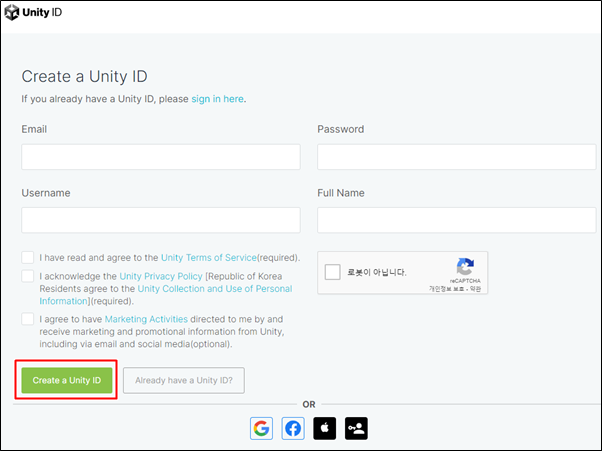Check the Unity Terms of Service agreement box
The width and height of the screenshot is (602, 451).
tap(28, 258)
